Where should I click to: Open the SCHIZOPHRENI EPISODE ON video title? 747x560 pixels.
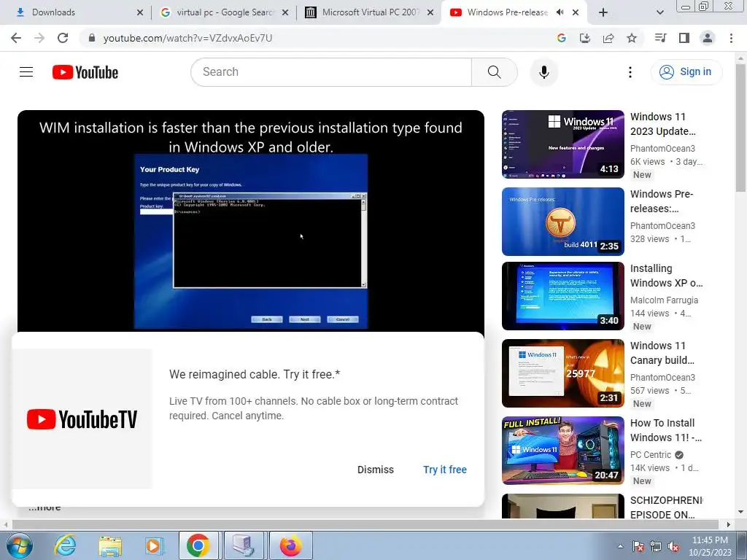[x=666, y=507]
